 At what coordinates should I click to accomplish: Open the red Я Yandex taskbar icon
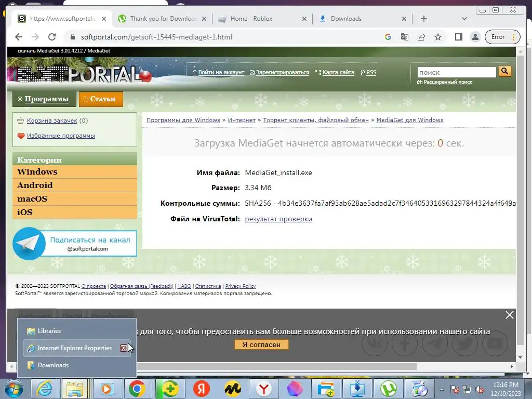(x=202, y=389)
